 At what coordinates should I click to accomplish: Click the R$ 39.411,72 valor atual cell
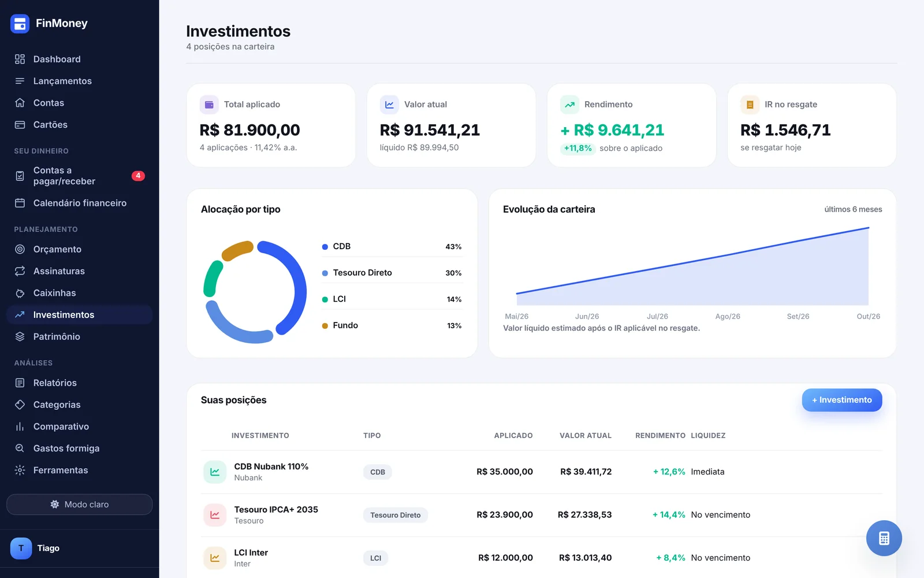pos(586,472)
